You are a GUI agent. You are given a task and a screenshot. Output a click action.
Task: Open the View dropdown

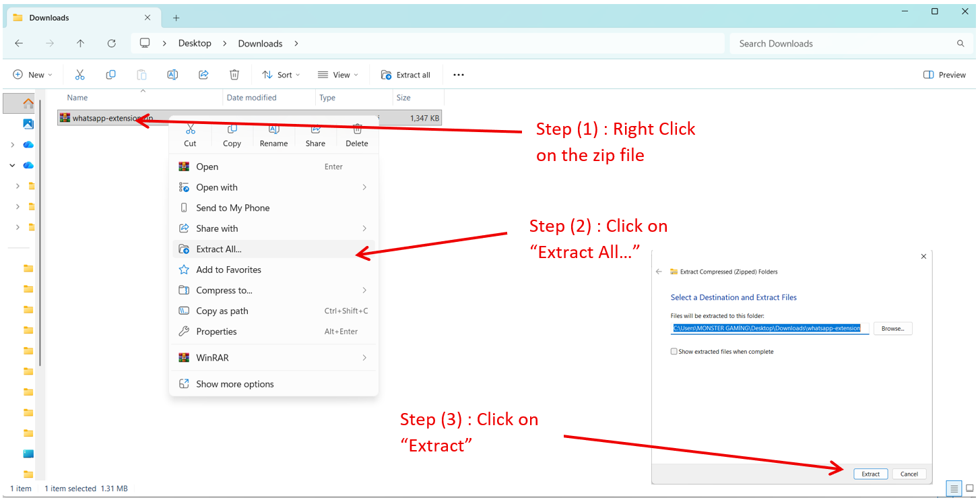click(x=337, y=75)
